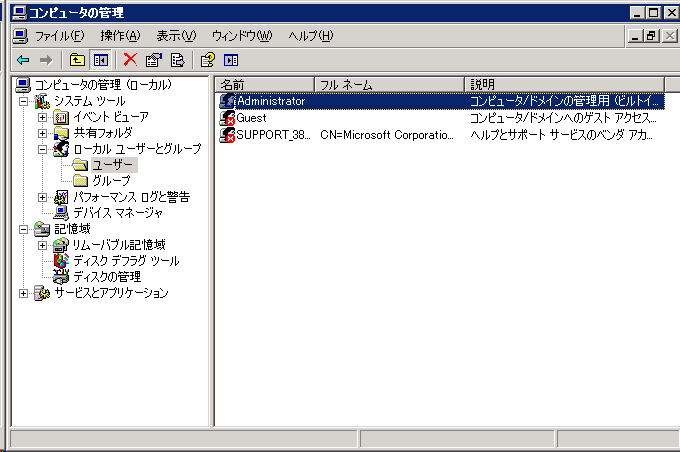This screenshot has width=680, height=452.
Task: Toggle the console tree show/hide icon
Action: coord(101,60)
